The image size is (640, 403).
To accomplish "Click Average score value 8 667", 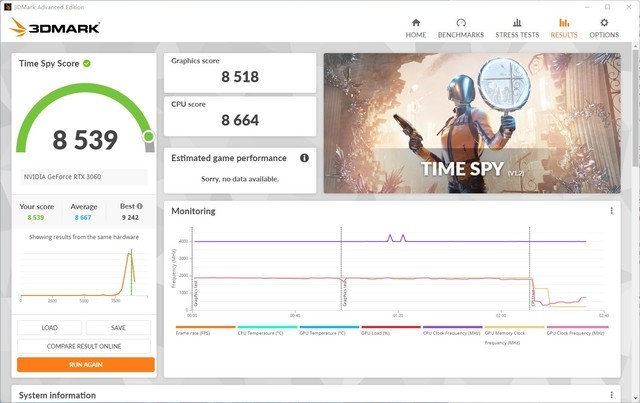I will [x=83, y=218].
